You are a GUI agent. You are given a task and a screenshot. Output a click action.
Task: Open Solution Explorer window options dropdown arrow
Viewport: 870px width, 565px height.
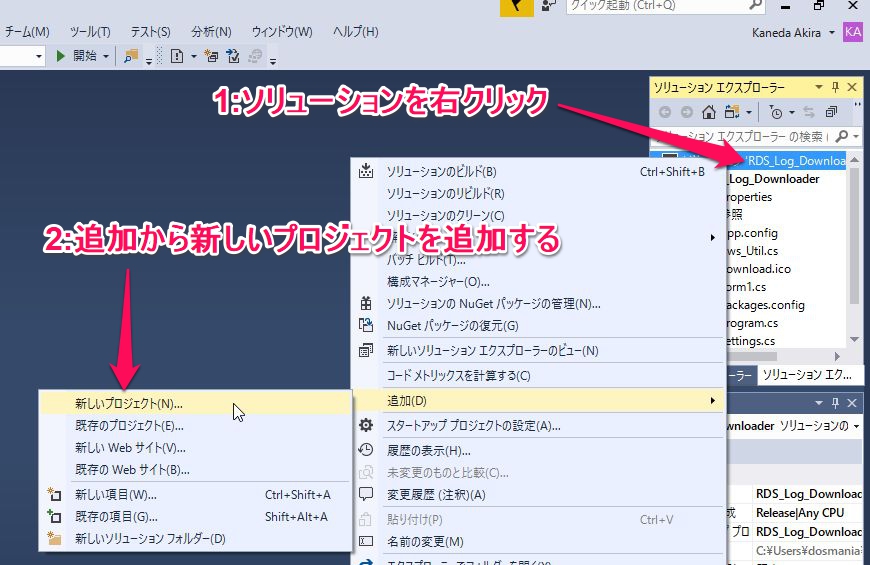coord(819,88)
